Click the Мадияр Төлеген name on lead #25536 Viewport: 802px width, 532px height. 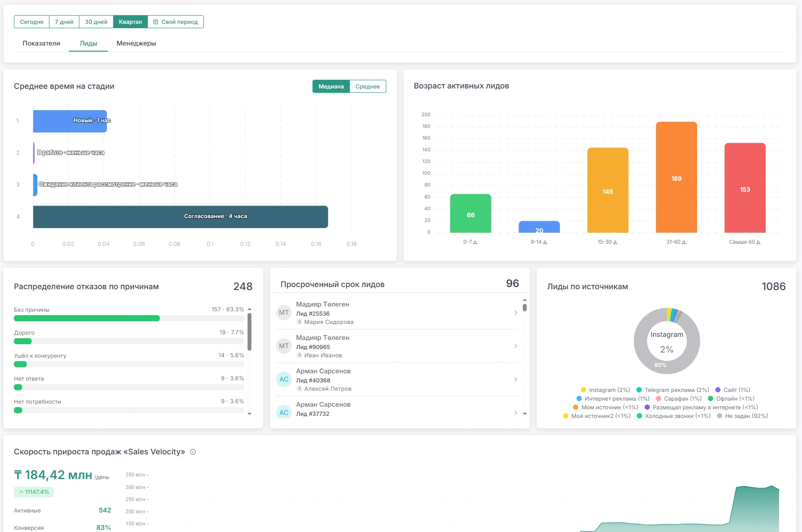[323, 304]
